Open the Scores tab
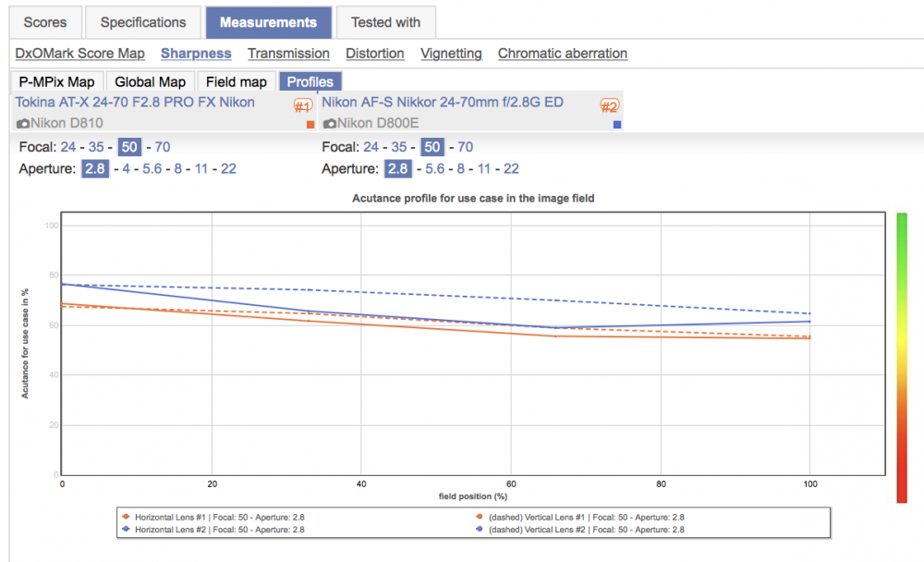Screen dimensions: 924x562 tap(44, 22)
